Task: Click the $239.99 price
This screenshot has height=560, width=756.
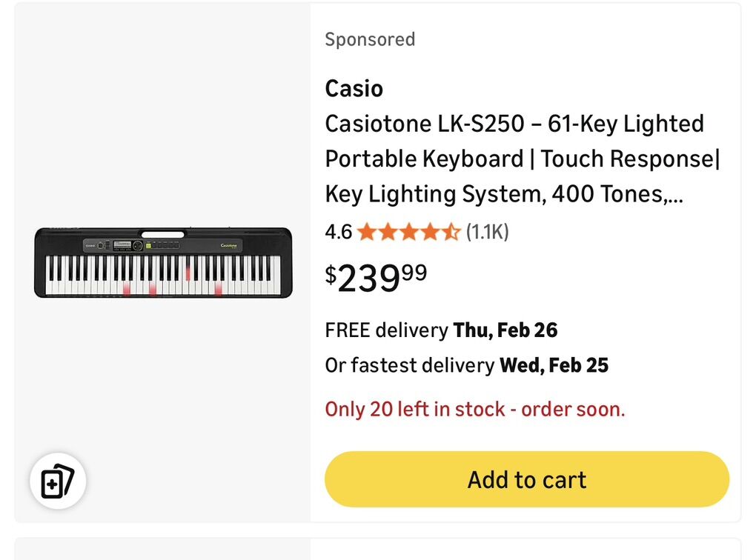Action: click(376, 278)
